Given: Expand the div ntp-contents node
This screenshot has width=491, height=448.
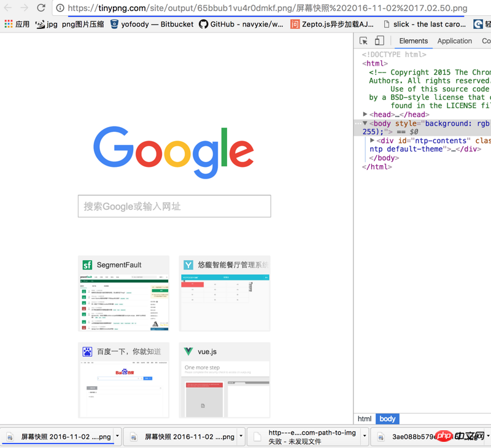Looking at the screenshot, I should point(372,141).
